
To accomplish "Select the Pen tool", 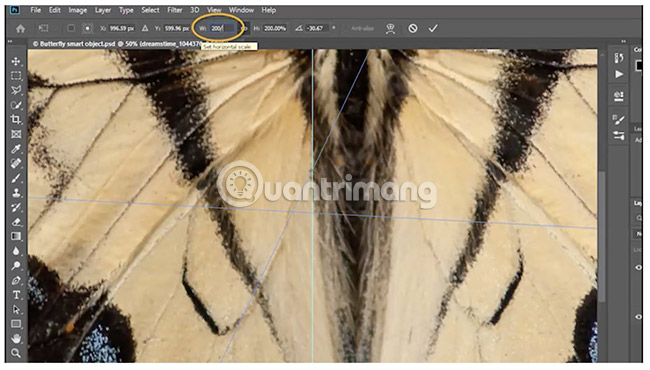I will [16, 281].
